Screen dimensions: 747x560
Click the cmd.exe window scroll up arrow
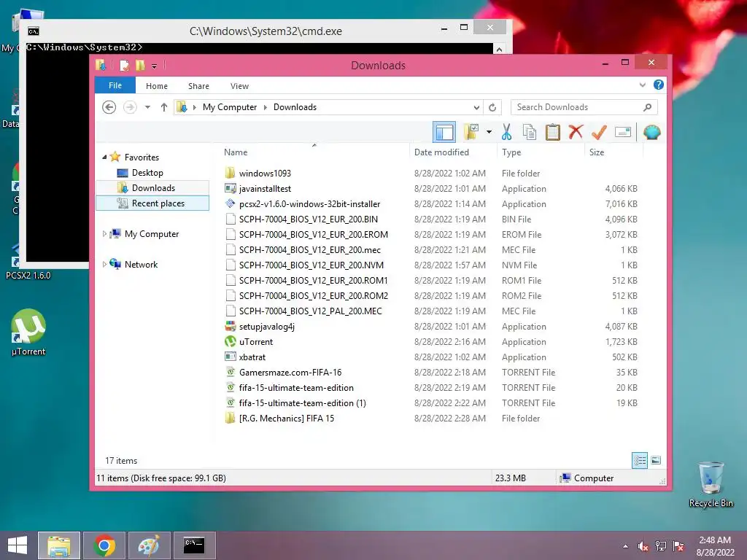click(499, 49)
